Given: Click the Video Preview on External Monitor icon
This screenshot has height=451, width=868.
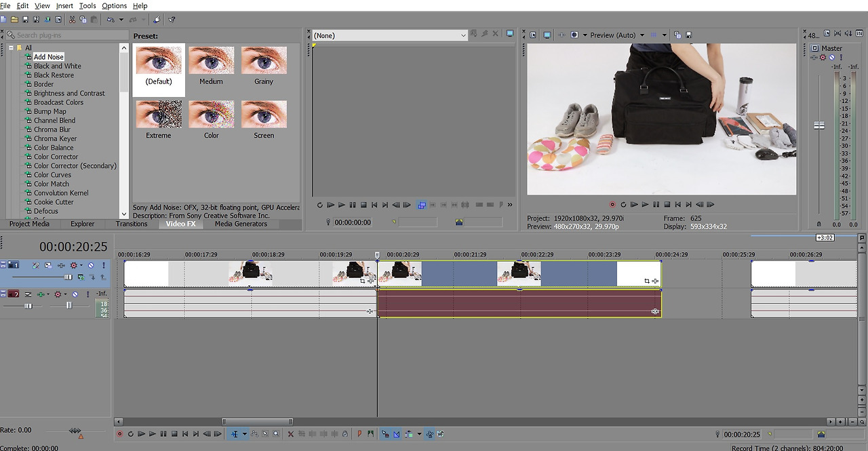Looking at the screenshot, I should [x=547, y=35].
